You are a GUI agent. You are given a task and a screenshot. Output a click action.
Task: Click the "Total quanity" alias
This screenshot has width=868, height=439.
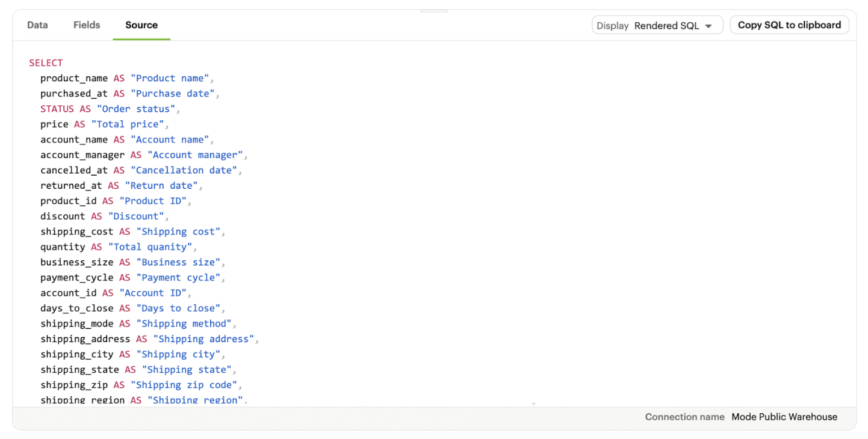pos(150,247)
